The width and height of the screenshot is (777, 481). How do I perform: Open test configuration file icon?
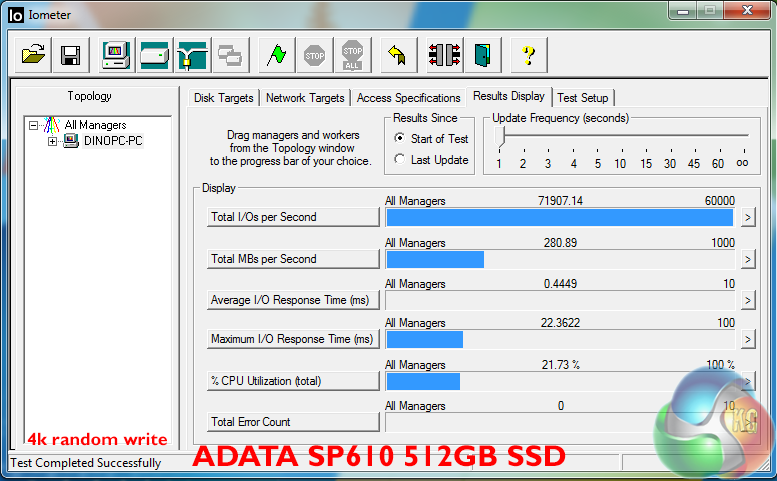[33, 54]
